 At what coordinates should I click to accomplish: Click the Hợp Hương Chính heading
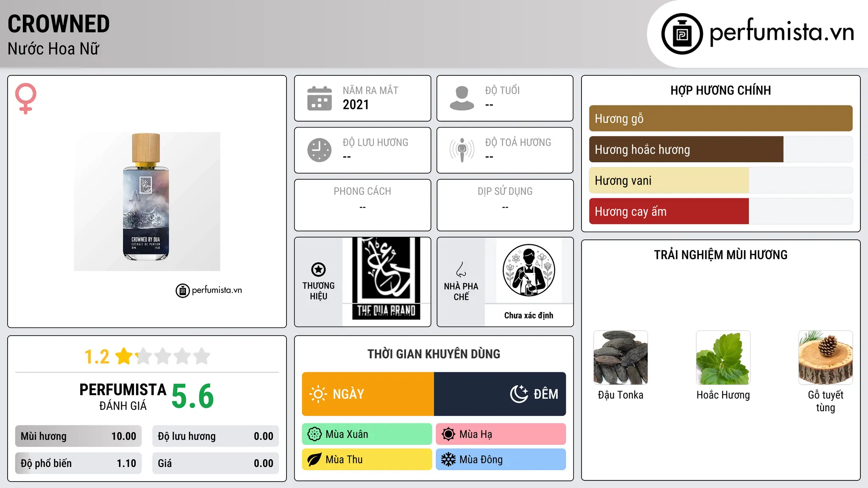tap(721, 90)
